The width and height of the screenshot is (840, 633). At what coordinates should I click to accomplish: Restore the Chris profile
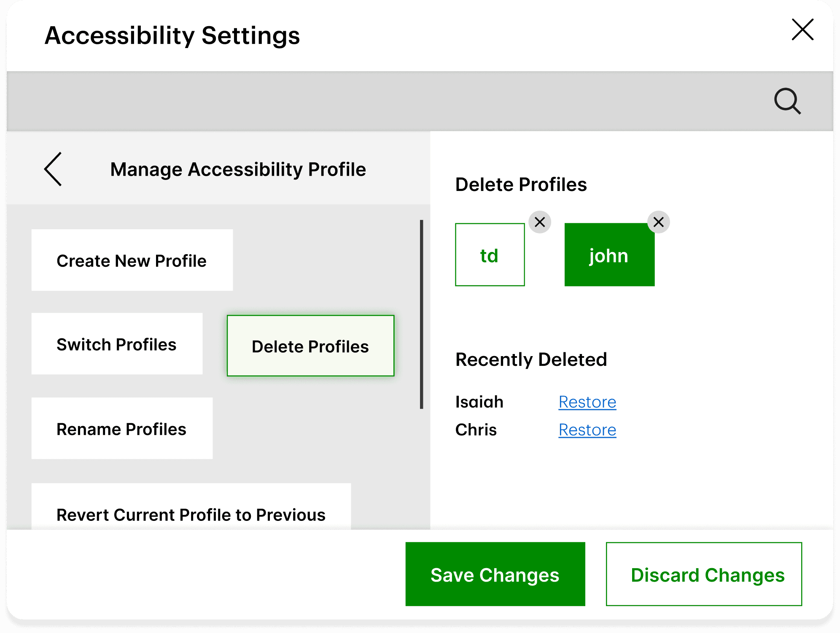(587, 430)
